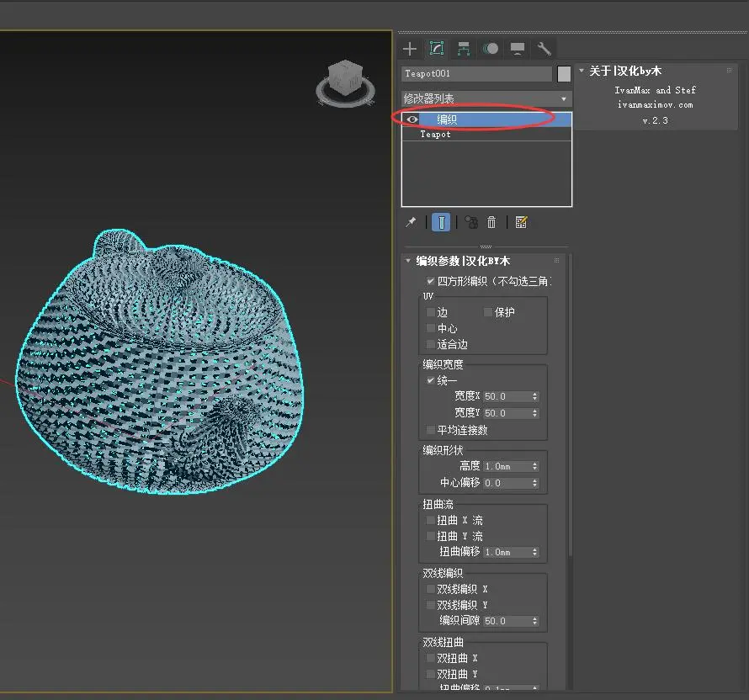Toggle Show End Result button
Viewport: 749px width, 700px height.
click(441, 222)
